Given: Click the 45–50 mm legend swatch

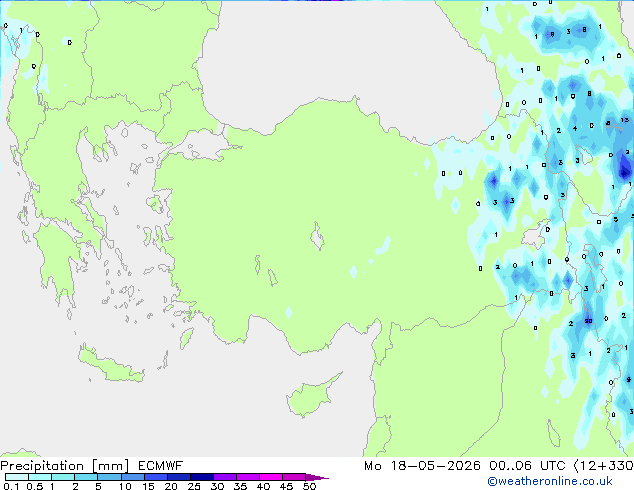Looking at the screenshot, I should pos(294,477).
